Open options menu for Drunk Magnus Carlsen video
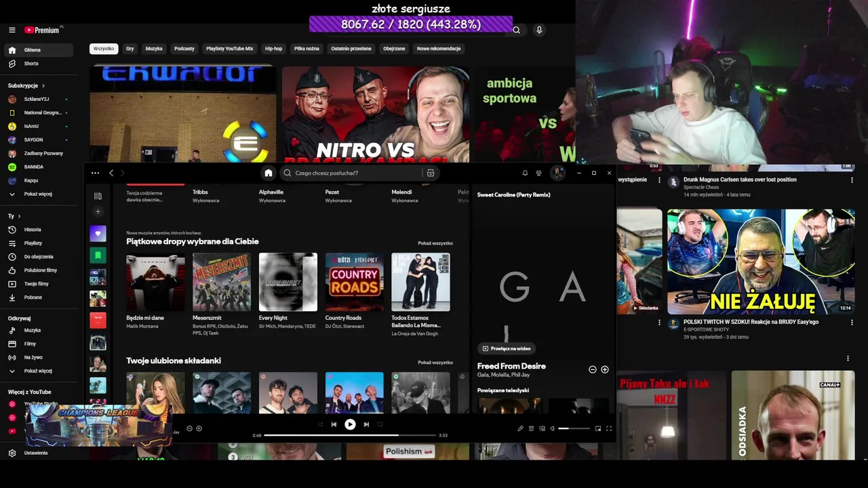 coord(852,180)
